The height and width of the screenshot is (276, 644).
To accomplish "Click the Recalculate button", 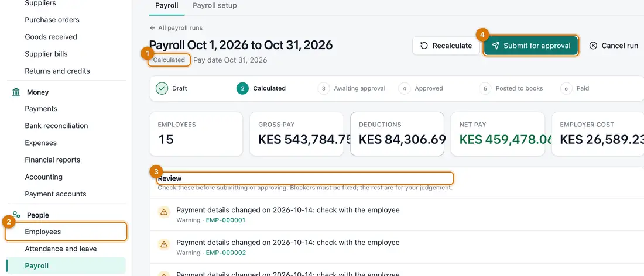I will click(446, 46).
